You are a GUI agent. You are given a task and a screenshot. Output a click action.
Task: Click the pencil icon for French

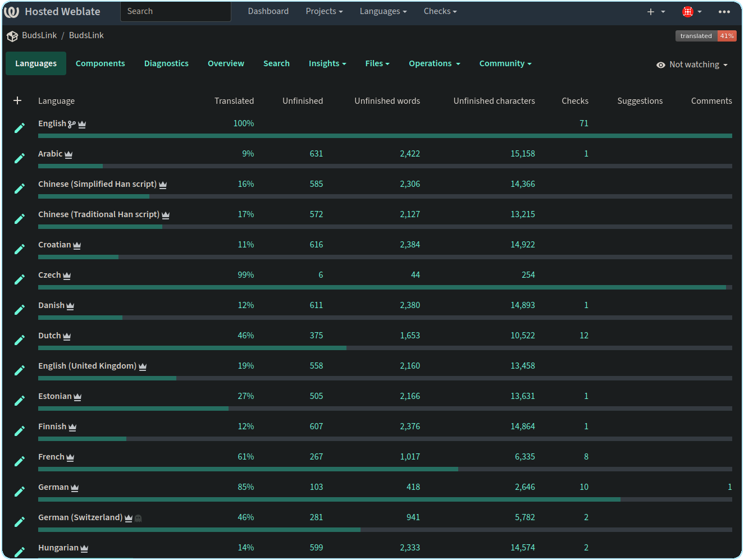[x=20, y=461]
